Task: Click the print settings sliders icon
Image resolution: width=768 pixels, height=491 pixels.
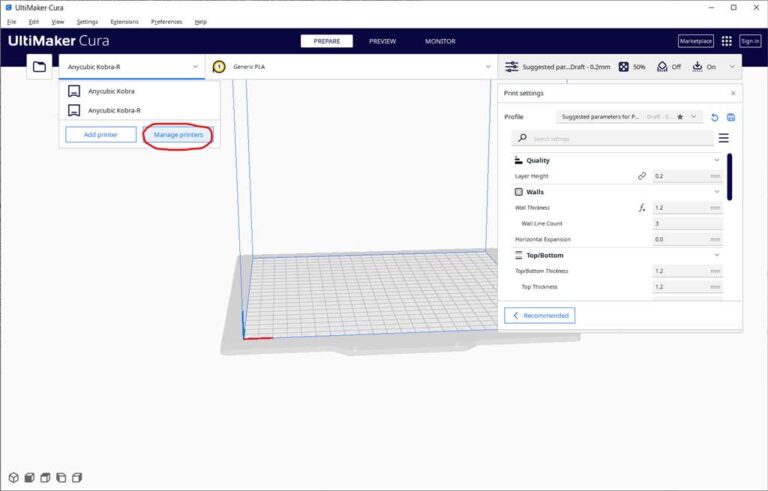Action: [511, 67]
